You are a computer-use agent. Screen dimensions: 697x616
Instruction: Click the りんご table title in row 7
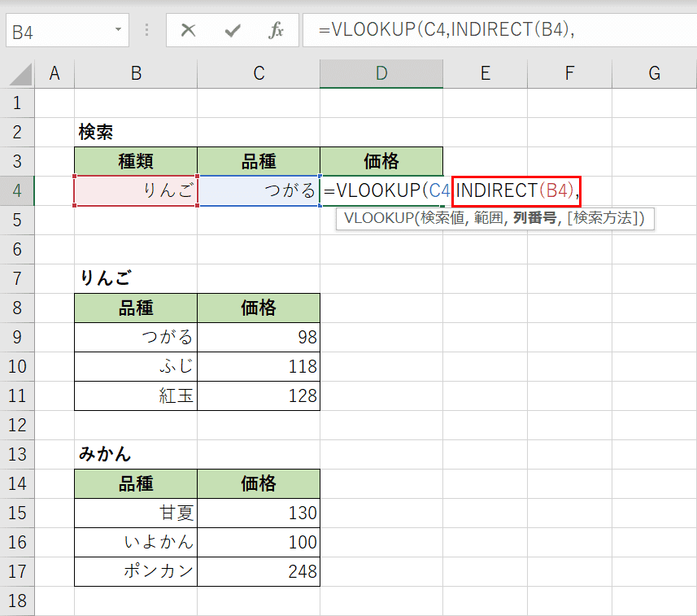105,278
